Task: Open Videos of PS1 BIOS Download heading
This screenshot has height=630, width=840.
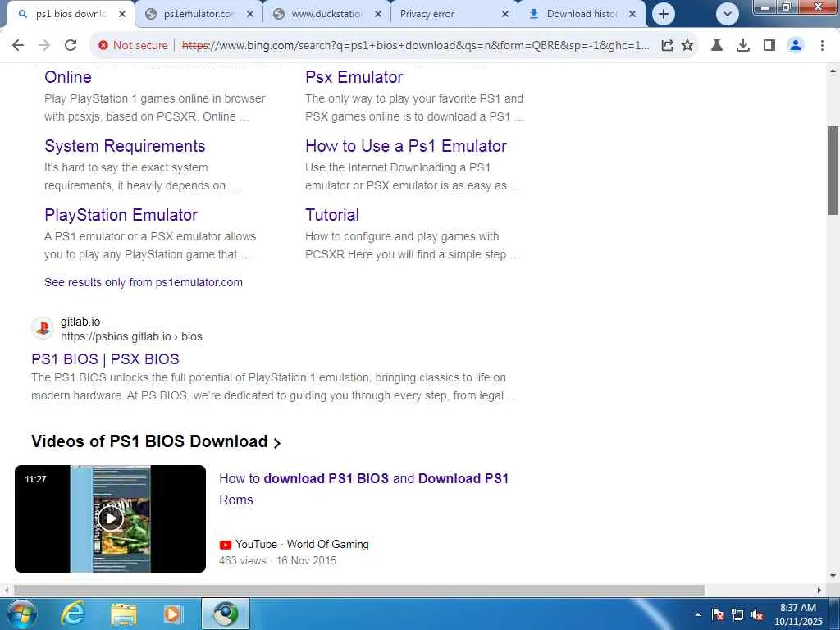Action: click(x=149, y=441)
